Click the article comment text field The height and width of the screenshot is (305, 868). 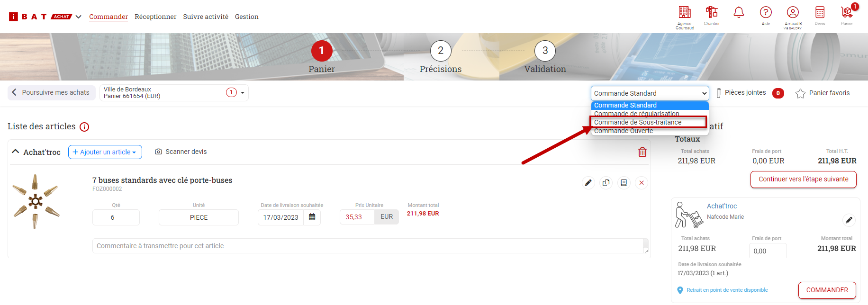[367, 246]
